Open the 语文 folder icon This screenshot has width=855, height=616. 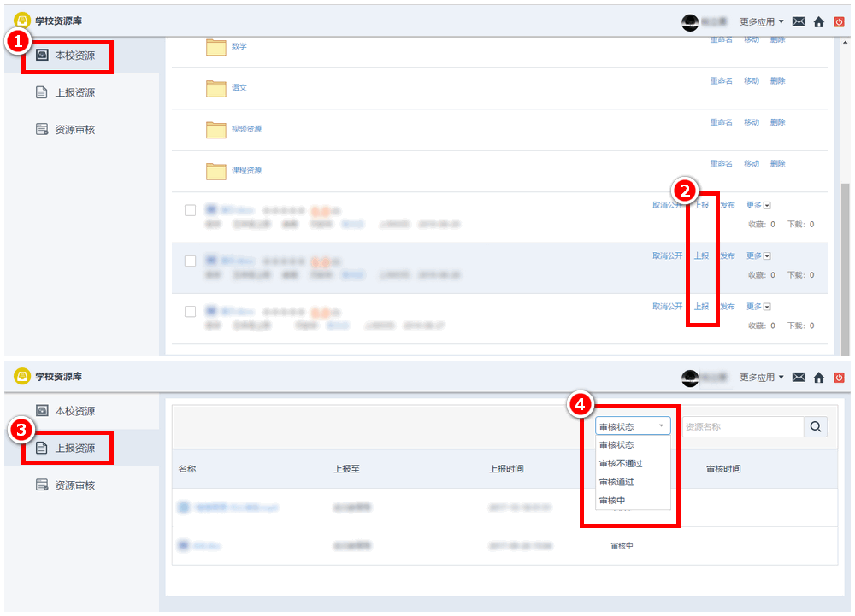click(x=216, y=88)
